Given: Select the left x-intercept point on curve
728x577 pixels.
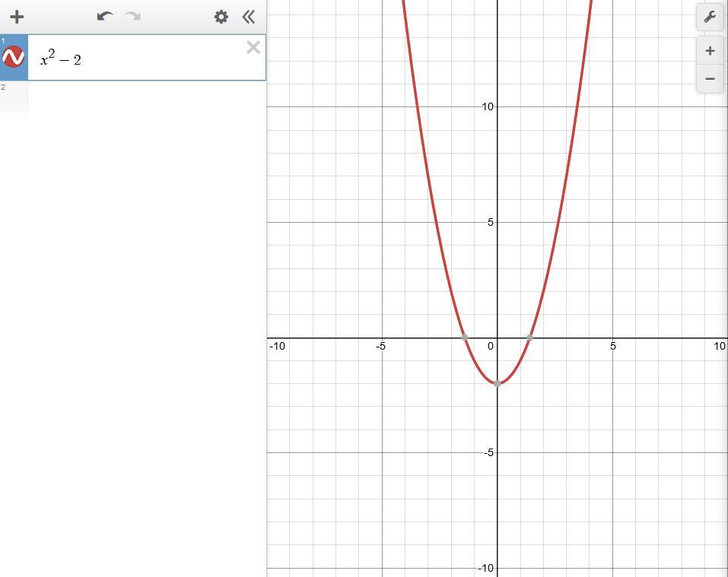Looking at the screenshot, I should 464,338.
